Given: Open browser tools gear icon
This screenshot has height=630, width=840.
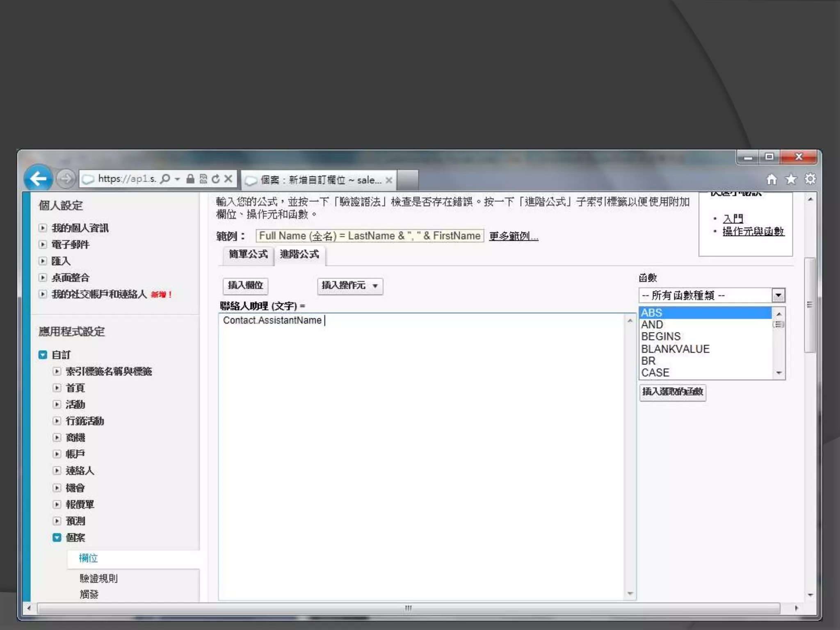Looking at the screenshot, I should click(x=810, y=179).
